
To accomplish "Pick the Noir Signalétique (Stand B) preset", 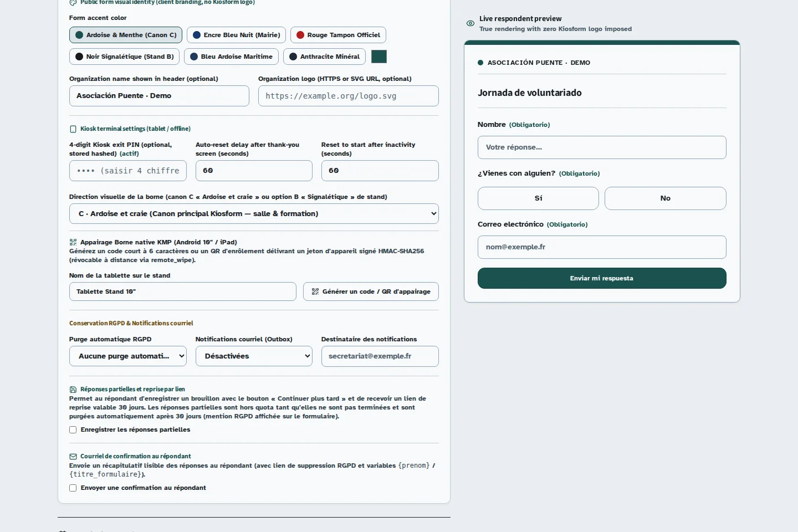I will (125, 57).
